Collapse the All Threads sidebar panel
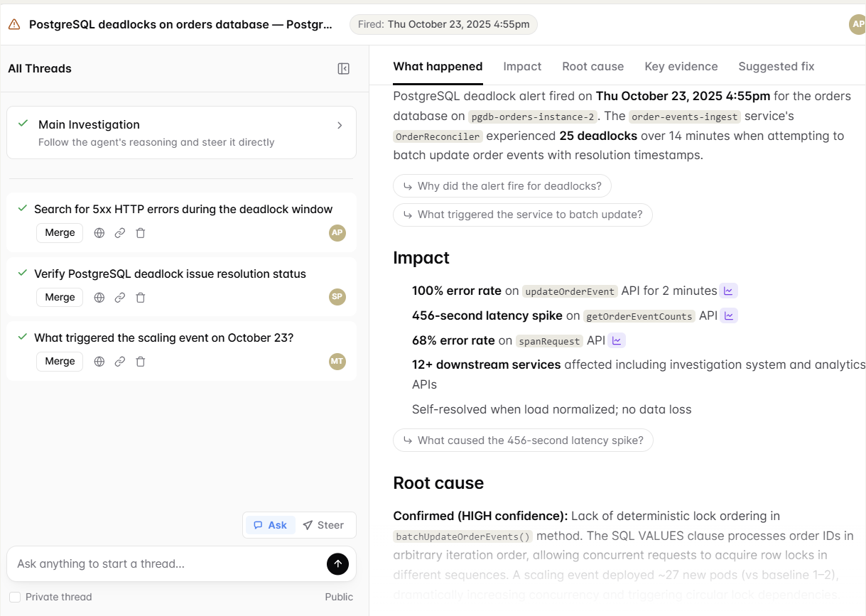866x616 pixels. click(x=344, y=69)
